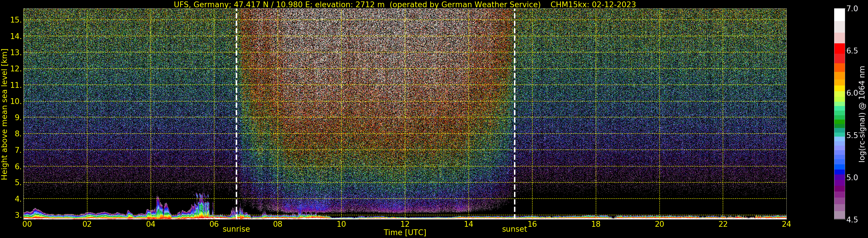868x238 pixels.
Task: Click the white segment at the colorbar top
Action: pos(839,15)
